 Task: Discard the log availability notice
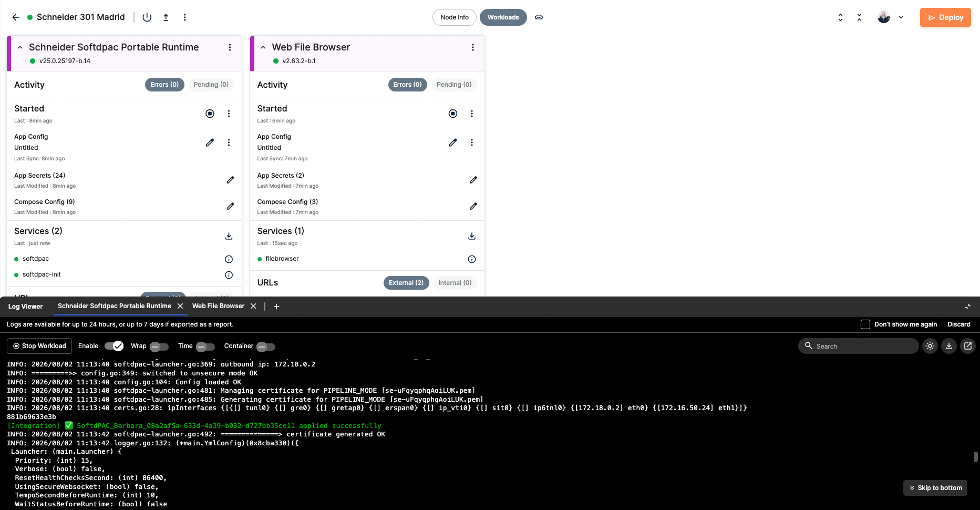tap(959, 324)
